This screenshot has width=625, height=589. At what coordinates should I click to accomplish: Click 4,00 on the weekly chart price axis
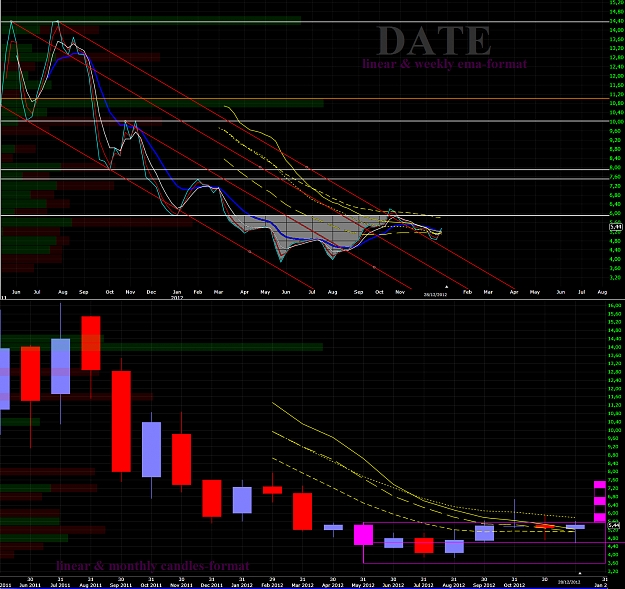[615, 259]
